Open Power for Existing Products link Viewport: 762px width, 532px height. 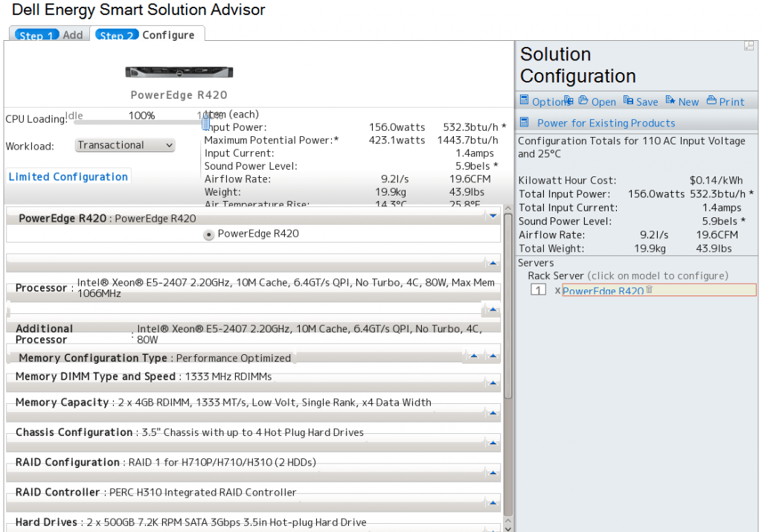[x=606, y=123]
